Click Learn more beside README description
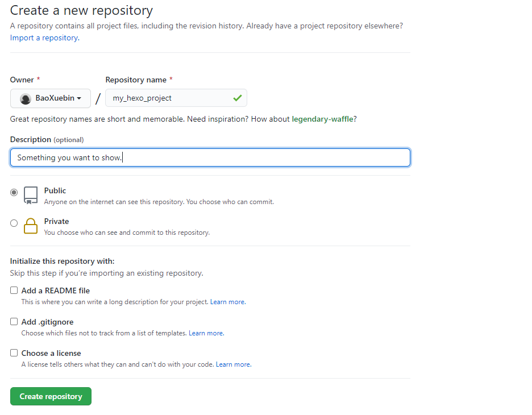Image resolution: width=532 pixels, height=415 pixels. coord(227,302)
